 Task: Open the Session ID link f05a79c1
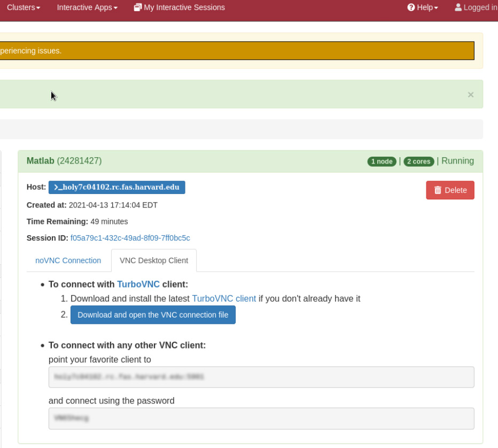pyautogui.click(x=130, y=238)
